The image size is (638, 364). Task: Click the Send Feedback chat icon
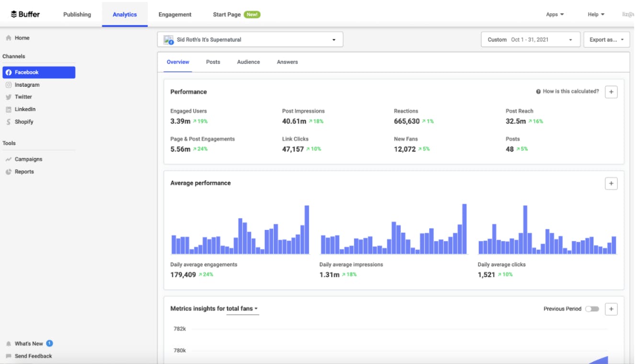(x=9, y=356)
